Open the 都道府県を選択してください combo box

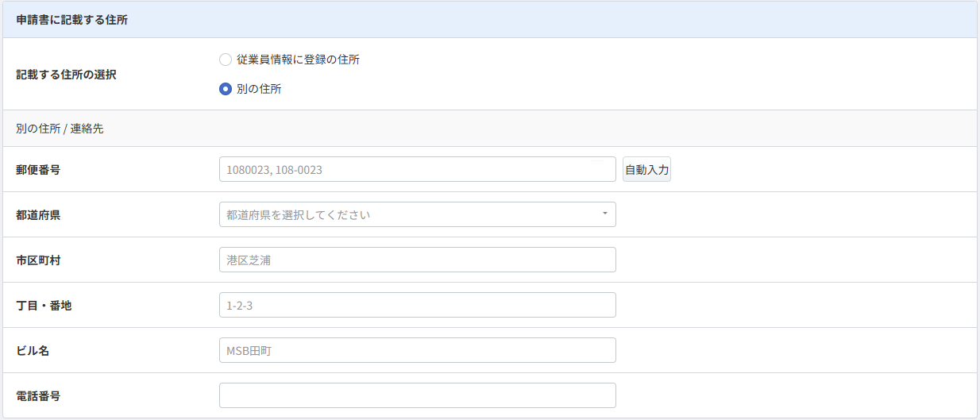coord(418,214)
